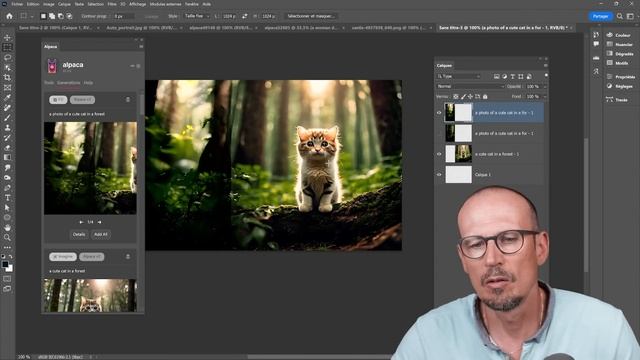Screen dimensions: 640x360
Task: Select the Clone Stamp tool
Action: pyautogui.click(x=7, y=128)
